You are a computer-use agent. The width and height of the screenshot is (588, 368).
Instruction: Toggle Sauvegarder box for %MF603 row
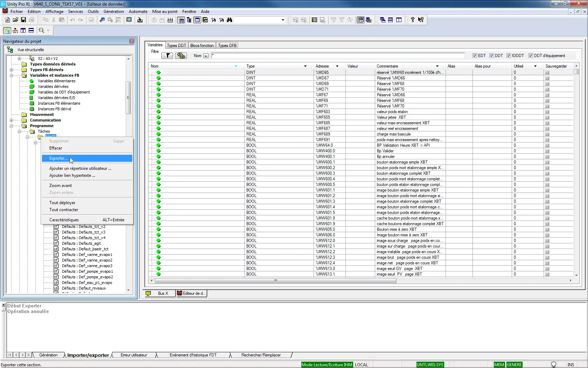point(547,112)
